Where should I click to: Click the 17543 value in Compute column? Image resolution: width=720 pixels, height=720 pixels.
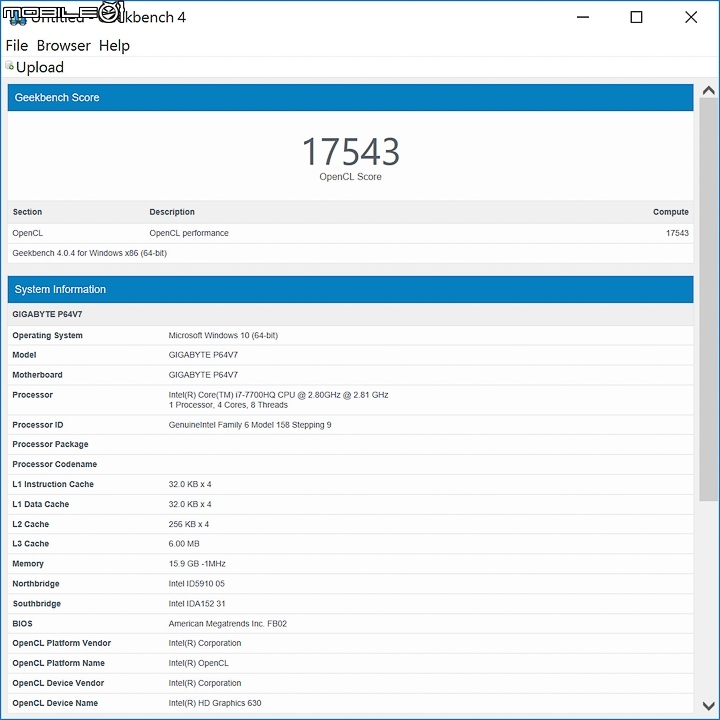pyautogui.click(x=677, y=233)
